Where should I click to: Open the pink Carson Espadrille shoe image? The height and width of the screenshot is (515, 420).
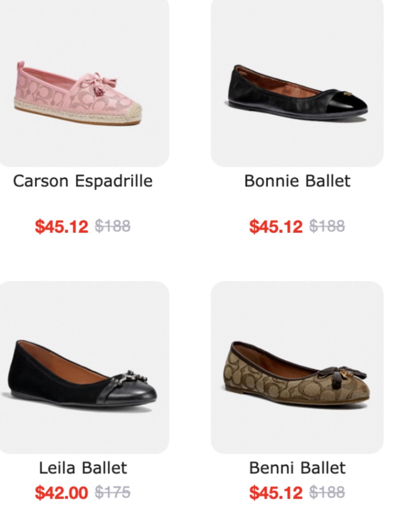78,95
